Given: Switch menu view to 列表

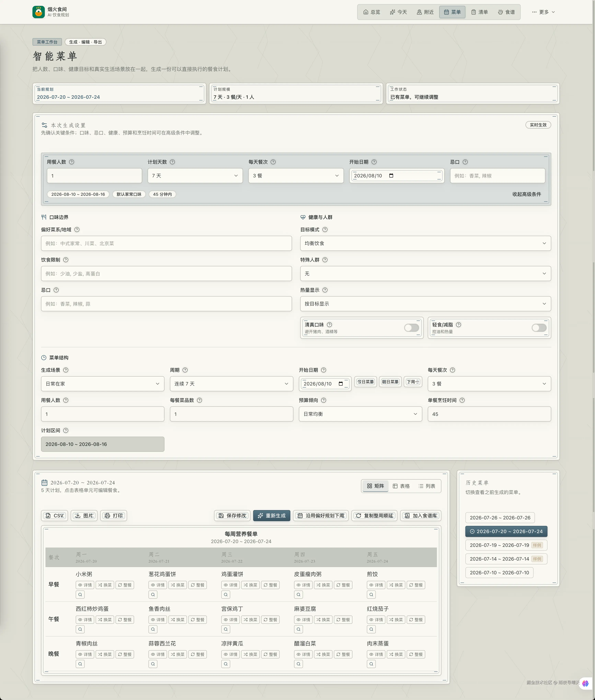Looking at the screenshot, I should click(427, 486).
